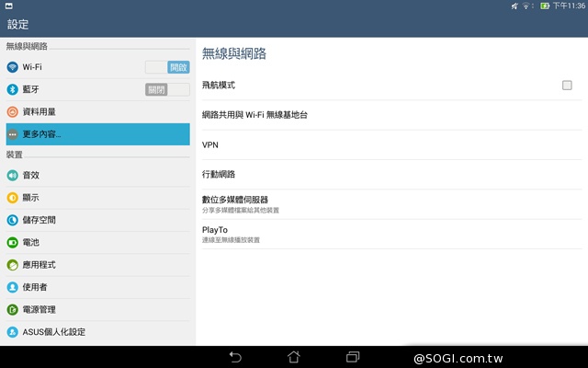Open the 資料用量 data usage item

point(98,112)
